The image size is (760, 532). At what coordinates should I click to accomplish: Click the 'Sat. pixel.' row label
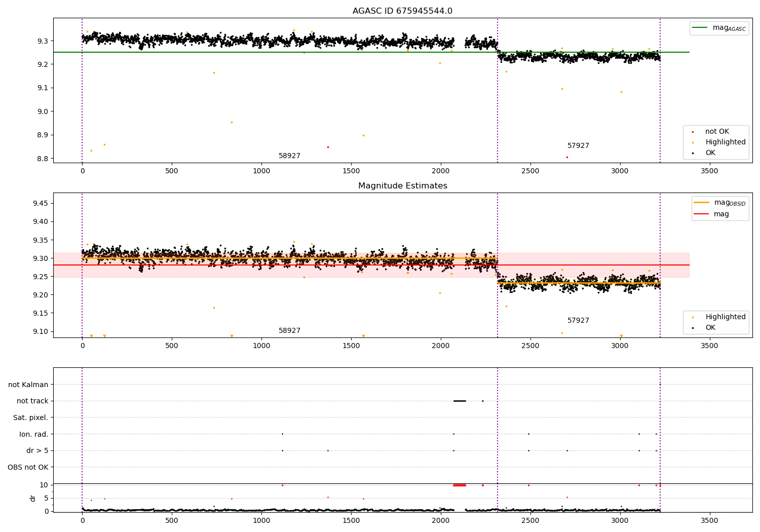(30, 418)
